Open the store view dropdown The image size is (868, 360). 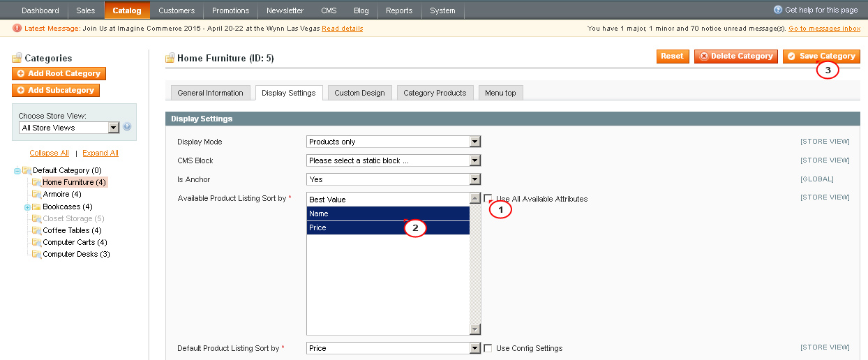[x=69, y=128]
